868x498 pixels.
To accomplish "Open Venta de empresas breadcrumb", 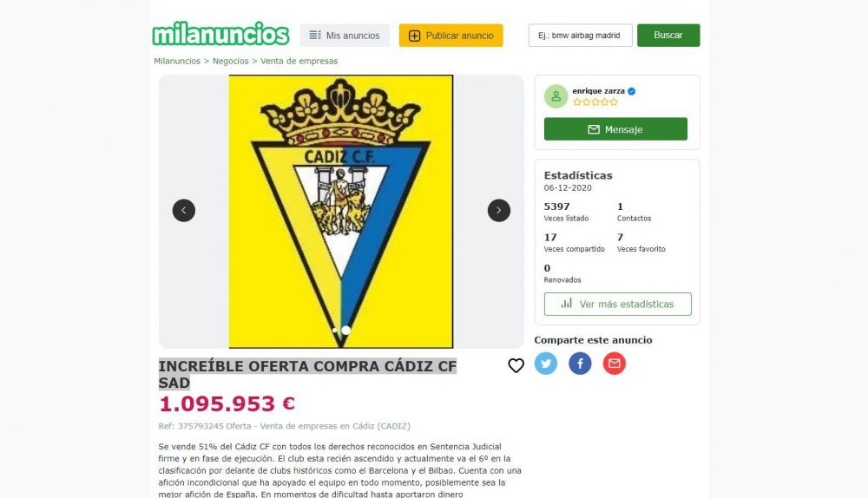I will click(x=299, y=61).
